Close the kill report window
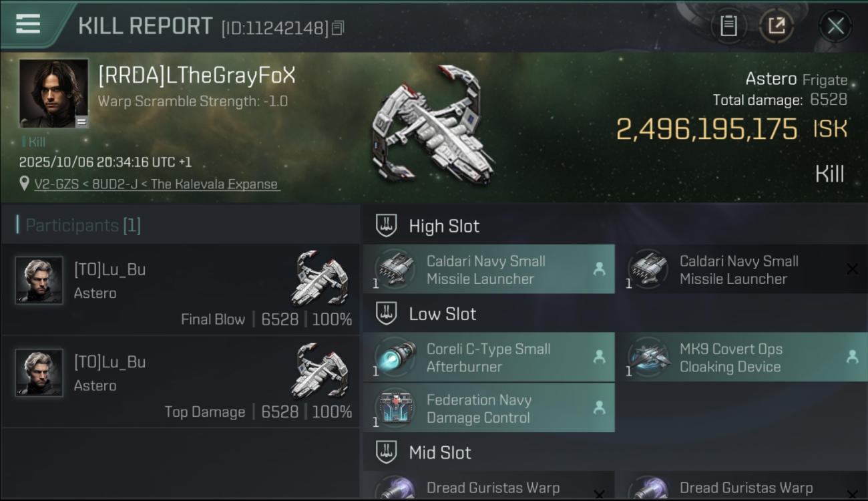Image resolution: width=868 pixels, height=501 pixels. click(835, 26)
